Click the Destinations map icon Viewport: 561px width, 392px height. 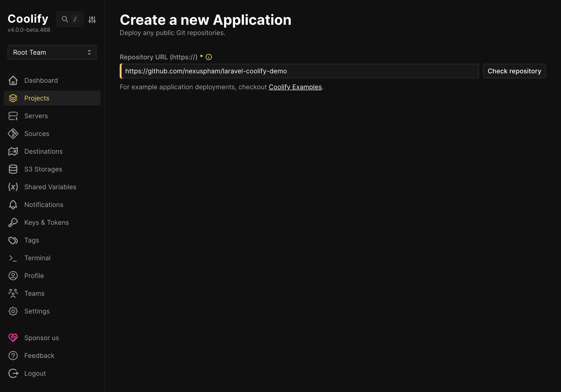[x=13, y=151]
